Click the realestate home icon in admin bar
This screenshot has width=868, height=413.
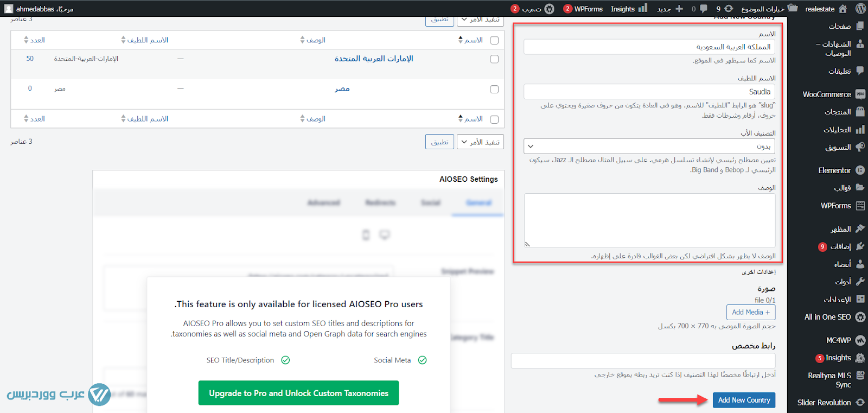point(843,9)
